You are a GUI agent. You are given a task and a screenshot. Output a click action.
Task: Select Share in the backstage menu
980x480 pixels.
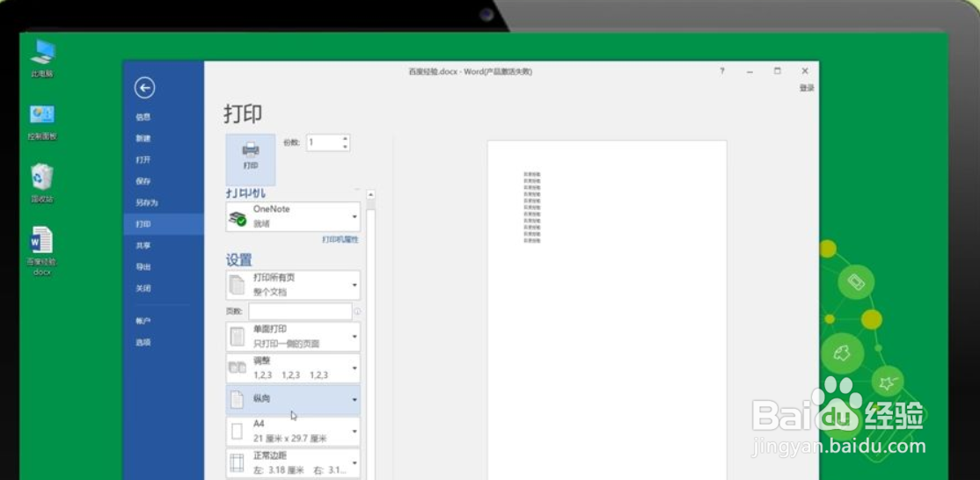[143, 246]
